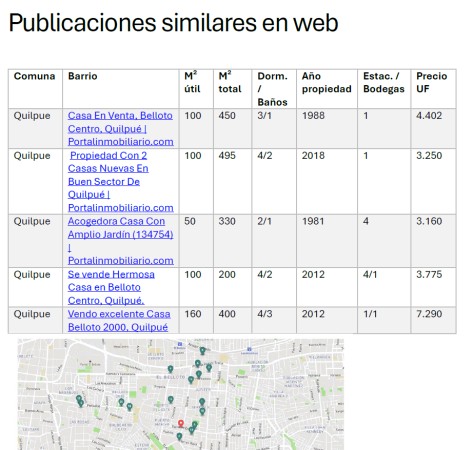The image size is (473, 450).
Task: Open Acogedora Casa Con Amplio Jardín link
Action: click(x=120, y=241)
